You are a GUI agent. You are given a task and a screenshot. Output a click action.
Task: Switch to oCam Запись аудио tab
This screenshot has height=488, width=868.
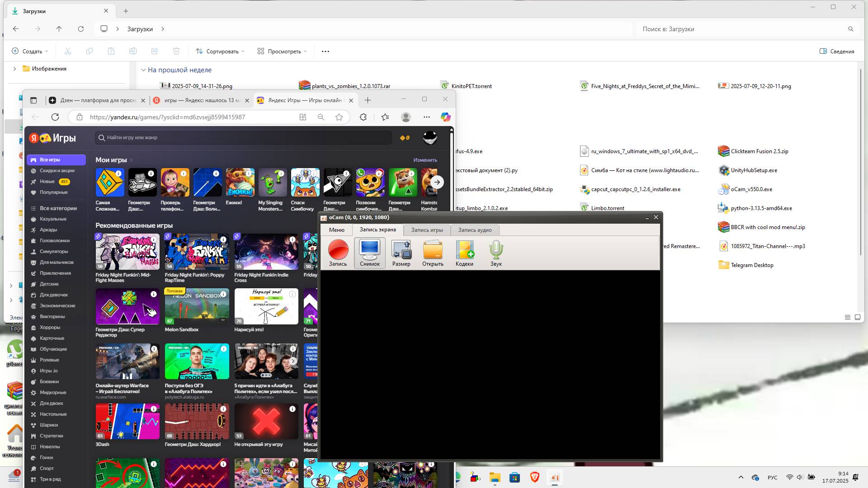pyautogui.click(x=475, y=230)
